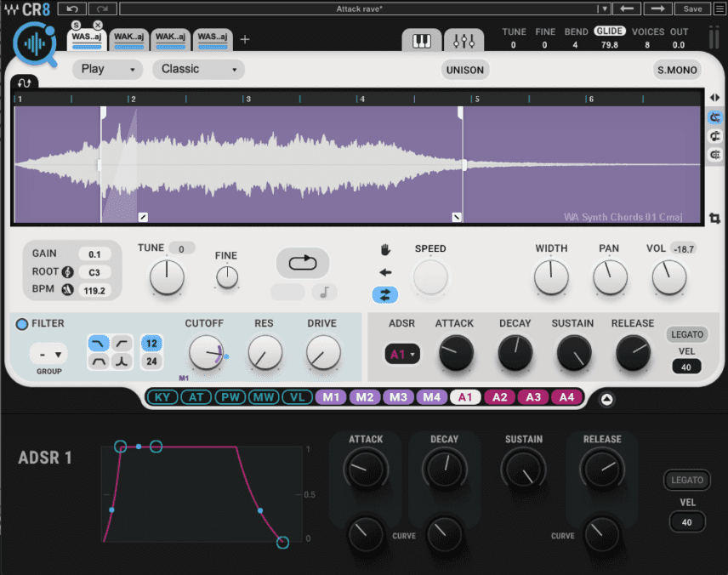Image resolution: width=728 pixels, height=575 pixels.
Task: Open the ADSR A1 selector dropdown
Action: (x=402, y=355)
